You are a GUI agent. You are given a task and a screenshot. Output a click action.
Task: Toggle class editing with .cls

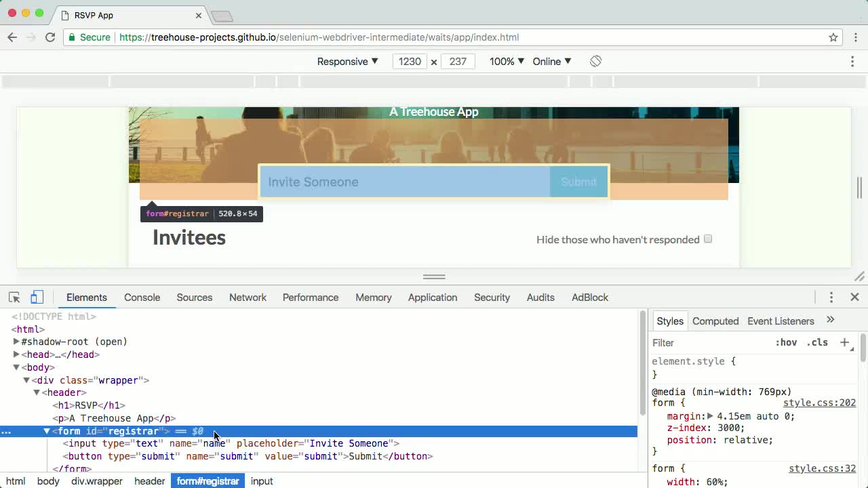coord(818,342)
